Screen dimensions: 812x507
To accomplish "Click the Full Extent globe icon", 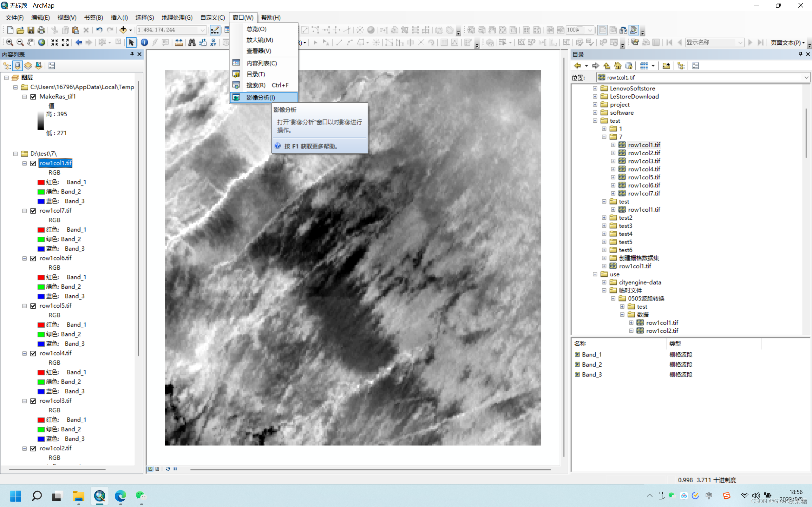I will point(41,42).
